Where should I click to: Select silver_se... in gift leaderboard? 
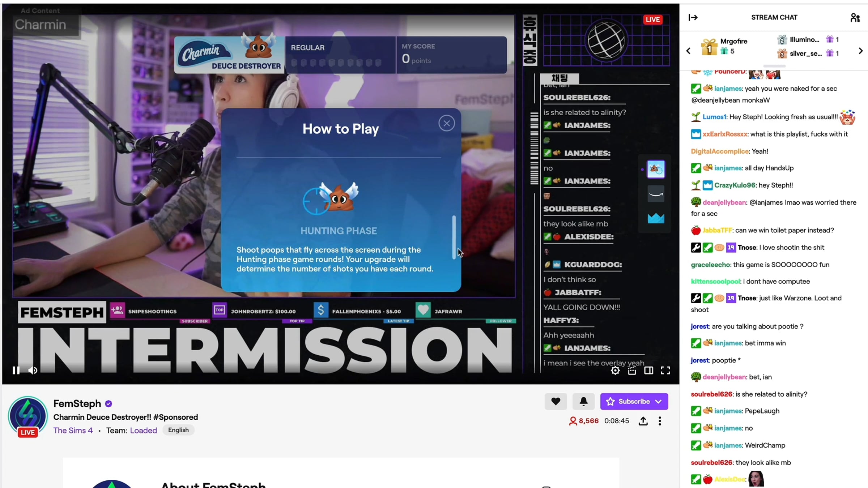(x=808, y=53)
